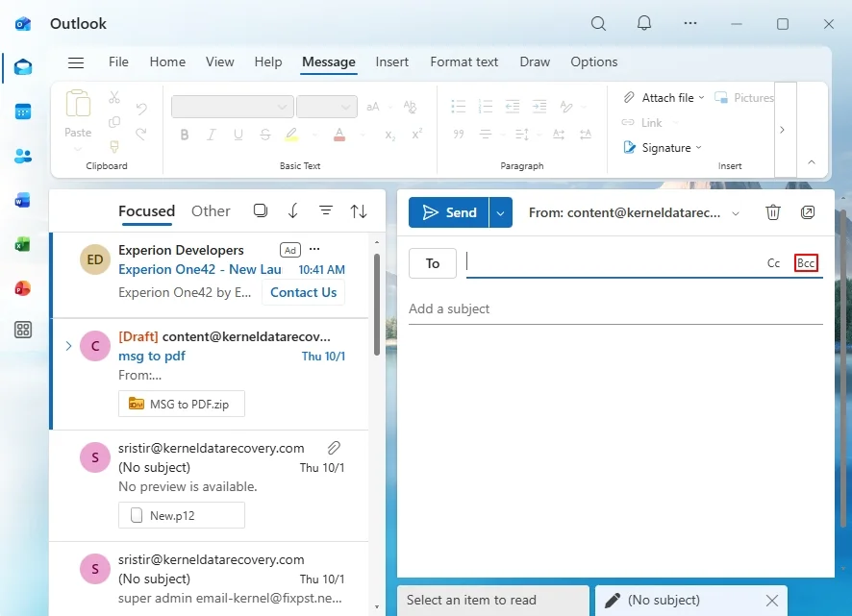Open the Signature dropdown
This screenshot has height=616, width=852.
point(699,148)
